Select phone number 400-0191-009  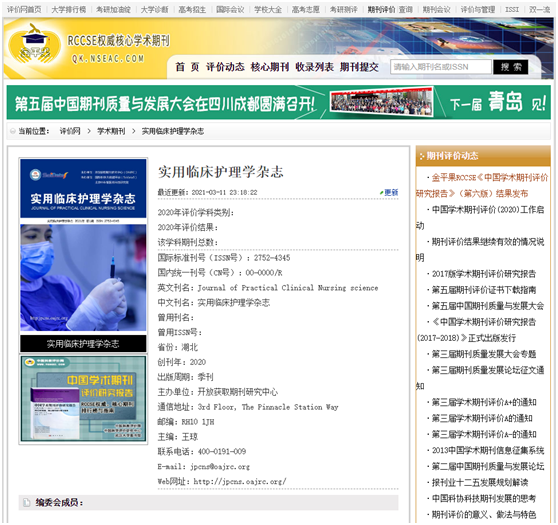(222, 452)
